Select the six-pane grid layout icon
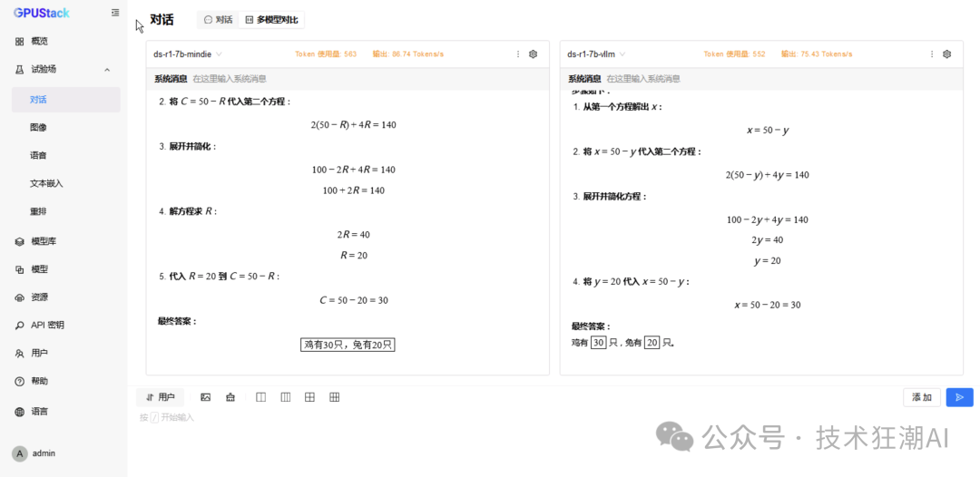Screen dimensions: 980x477 coord(334,397)
